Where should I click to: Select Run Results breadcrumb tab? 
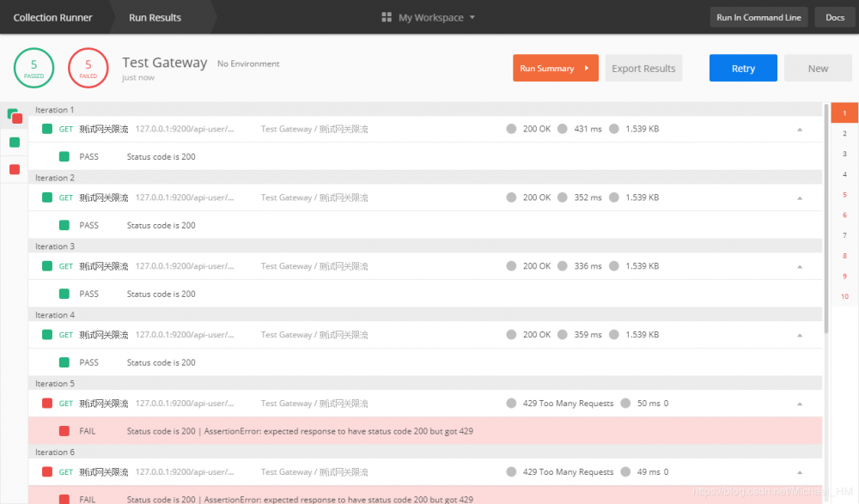(155, 17)
